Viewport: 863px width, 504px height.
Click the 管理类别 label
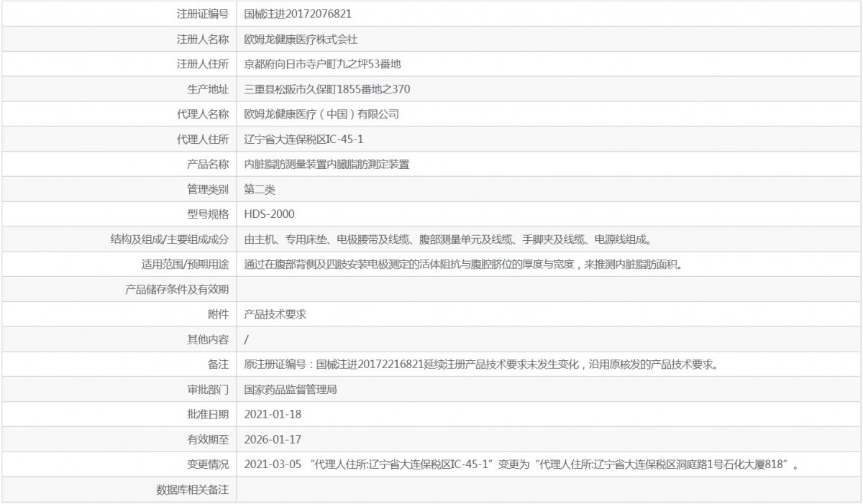(208, 190)
